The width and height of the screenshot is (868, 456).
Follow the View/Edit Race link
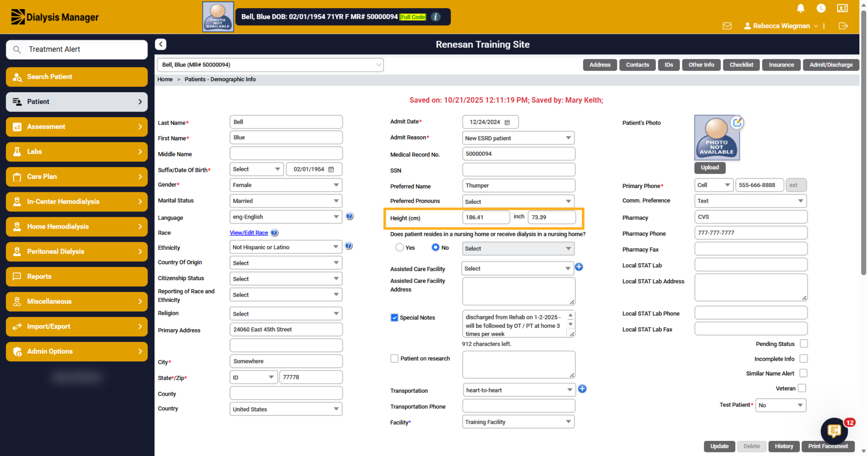pyautogui.click(x=249, y=233)
